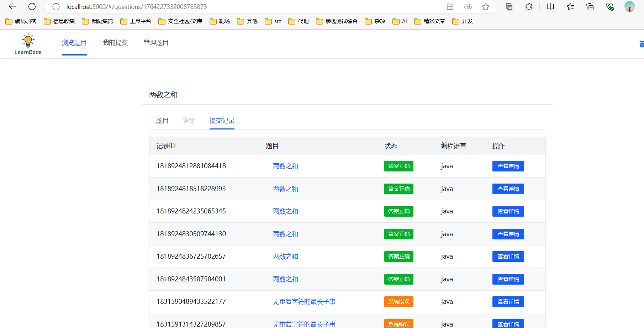Viewport: 644px width, 328px height.
Task: Click 查看详情 for record 1818924830509744130
Action: 508,234
